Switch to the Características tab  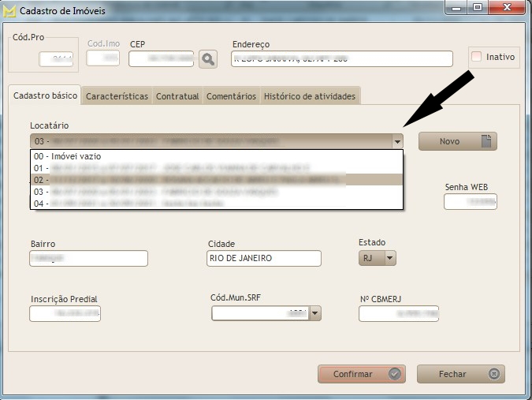pos(117,96)
